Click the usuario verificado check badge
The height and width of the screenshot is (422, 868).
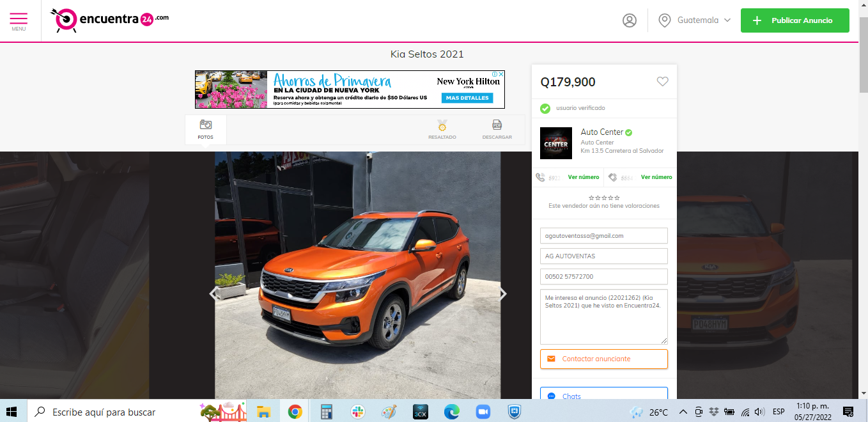point(545,108)
